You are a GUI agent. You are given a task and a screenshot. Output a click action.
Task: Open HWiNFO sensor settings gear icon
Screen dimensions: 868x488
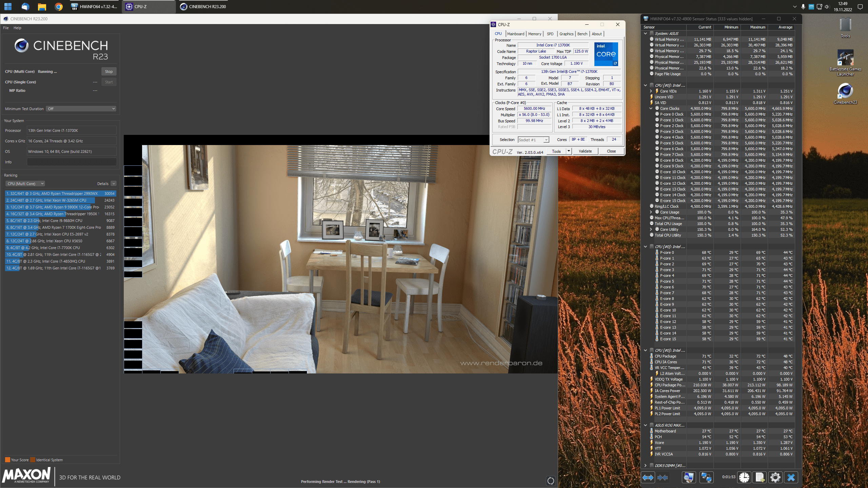[x=775, y=477]
